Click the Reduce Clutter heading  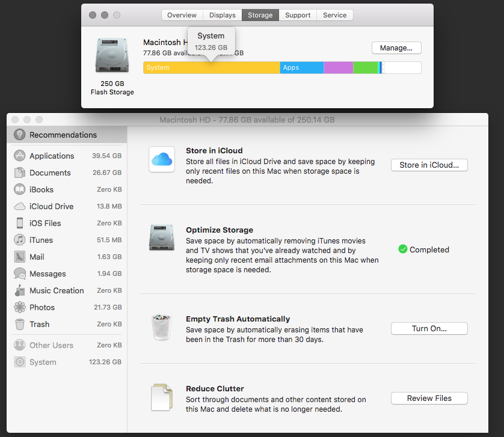[215, 388]
